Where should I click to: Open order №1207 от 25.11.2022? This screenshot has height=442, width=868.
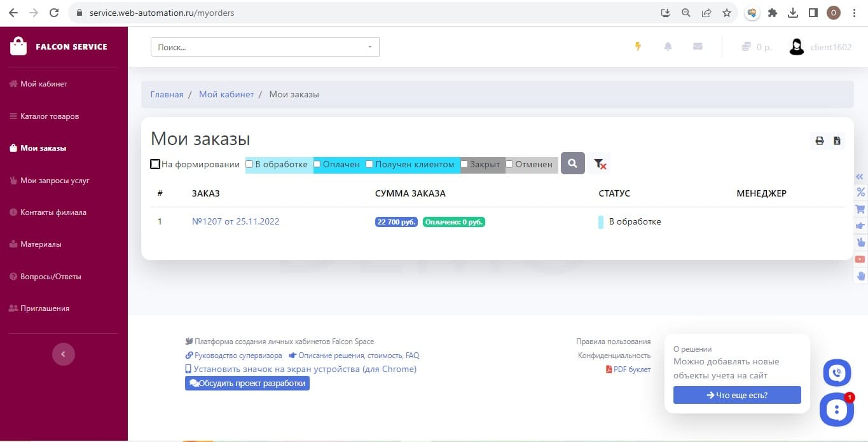click(x=235, y=221)
